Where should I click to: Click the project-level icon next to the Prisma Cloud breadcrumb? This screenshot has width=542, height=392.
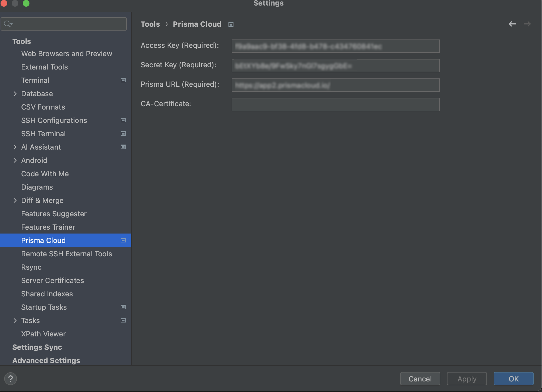[231, 24]
